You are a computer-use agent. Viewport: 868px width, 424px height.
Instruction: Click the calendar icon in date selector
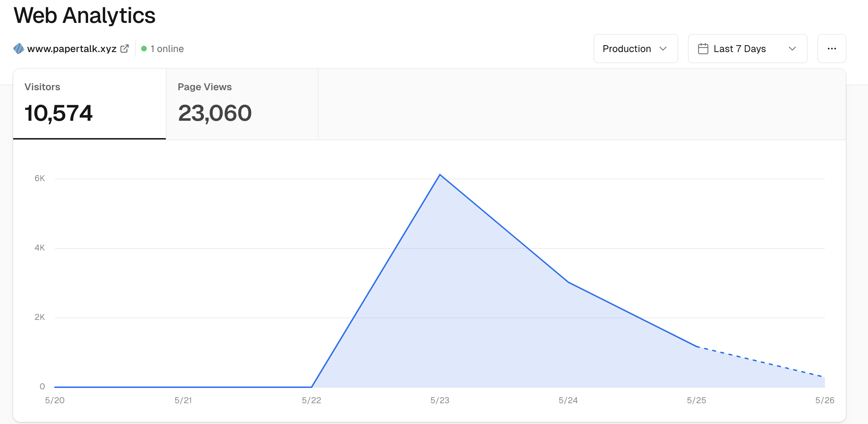pos(703,49)
